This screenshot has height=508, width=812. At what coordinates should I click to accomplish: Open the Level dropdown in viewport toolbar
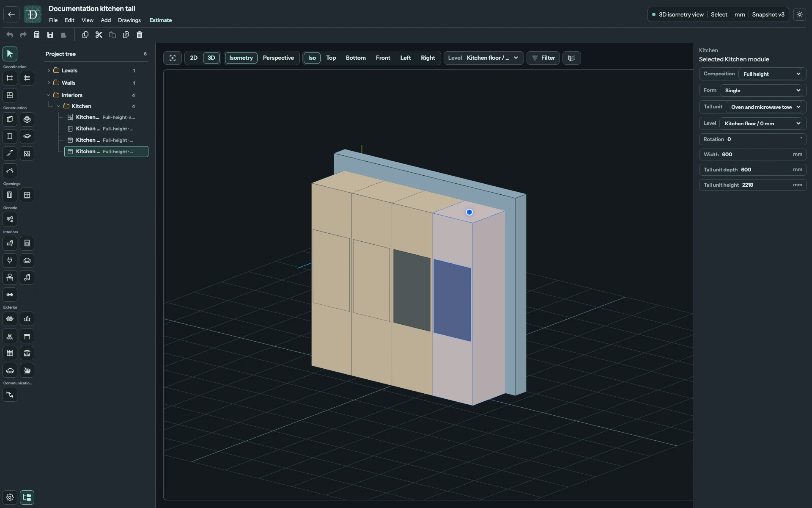point(484,58)
